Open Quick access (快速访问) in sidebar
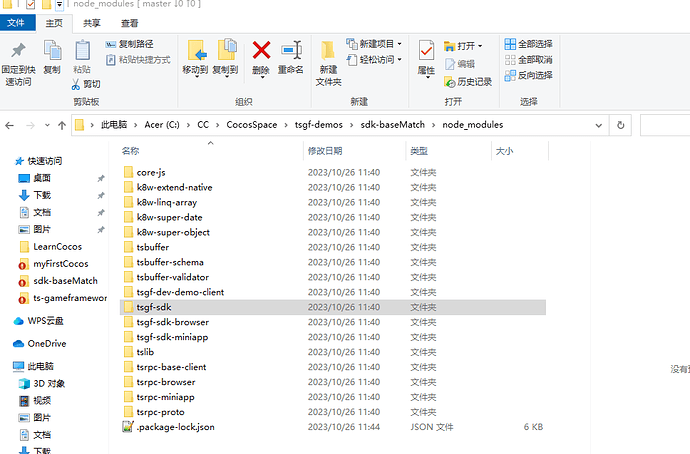 click(44, 161)
